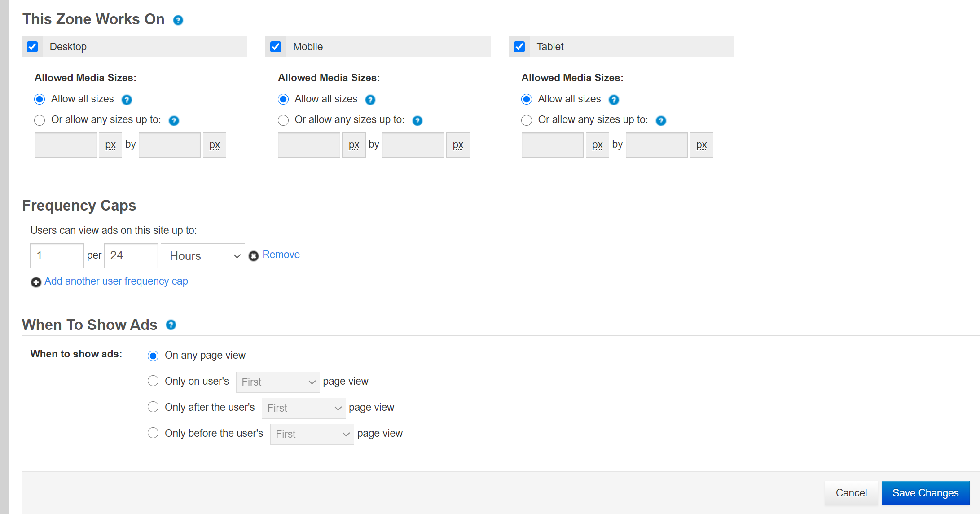The width and height of the screenshot is (980, 514).
Task: Click help icon beside When To Show Ads
Action: (x=171, y=325)
